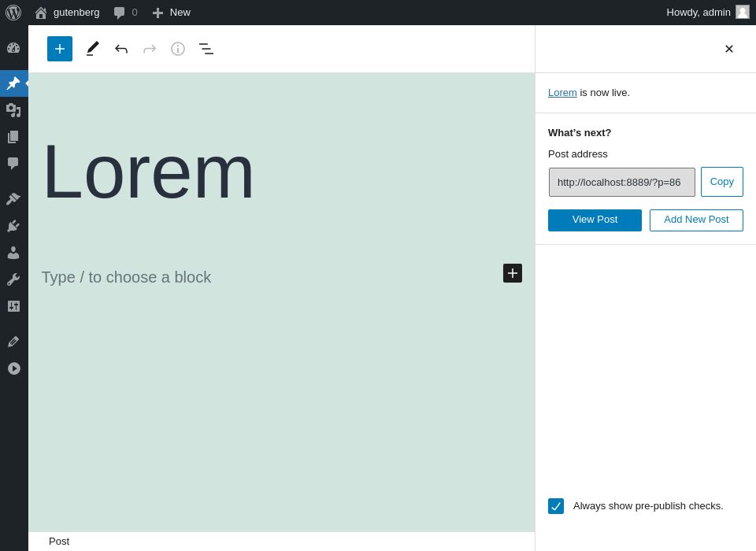Open the WordPress logo menu
Screen dimensions: 756x551
click(13, 13)
